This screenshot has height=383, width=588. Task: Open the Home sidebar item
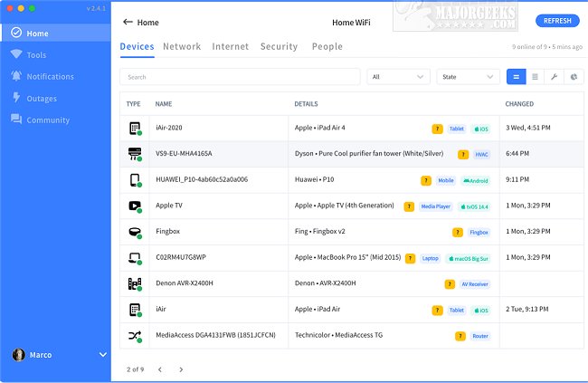(56, 33)
